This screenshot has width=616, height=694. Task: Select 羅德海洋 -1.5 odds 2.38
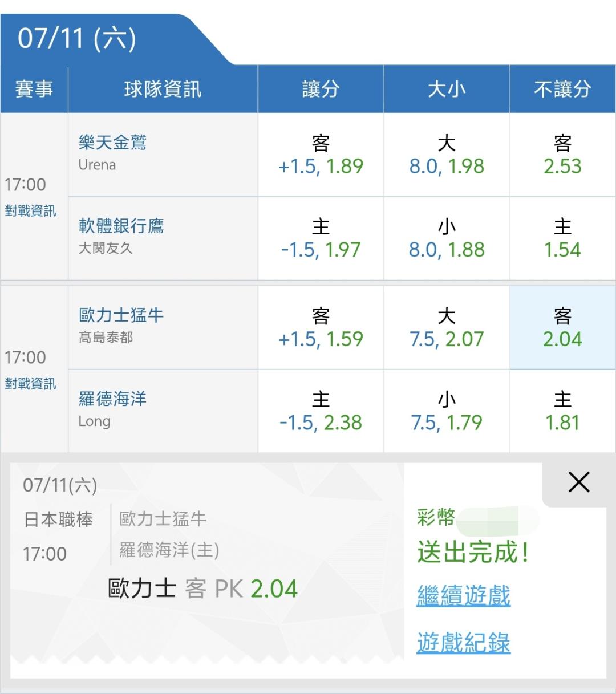coord(321,411)
